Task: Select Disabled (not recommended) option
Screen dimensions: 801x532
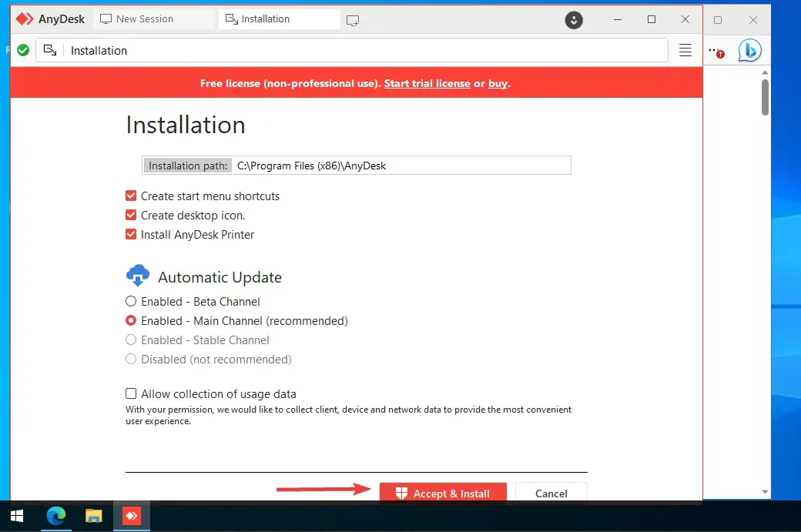Action: (x=131, y=360)
